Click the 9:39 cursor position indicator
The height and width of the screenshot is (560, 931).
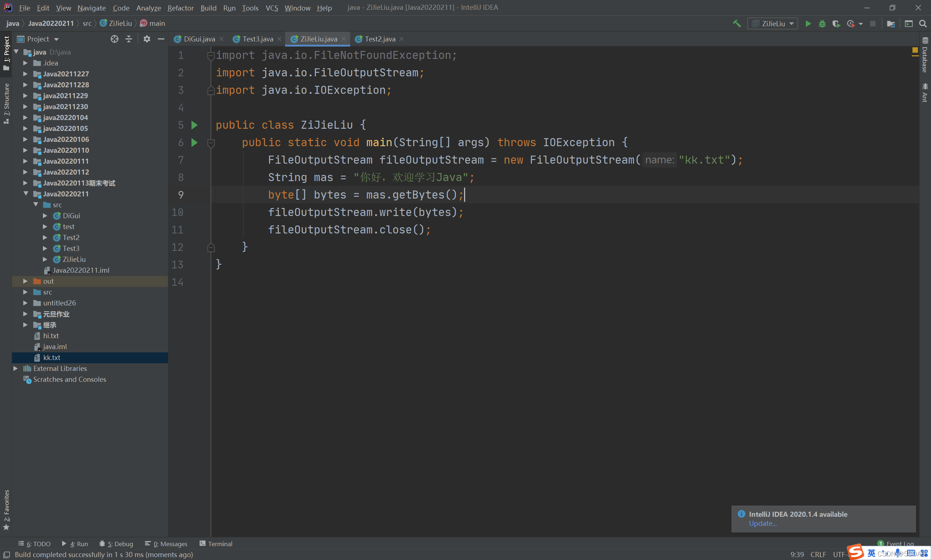(797, 554)
